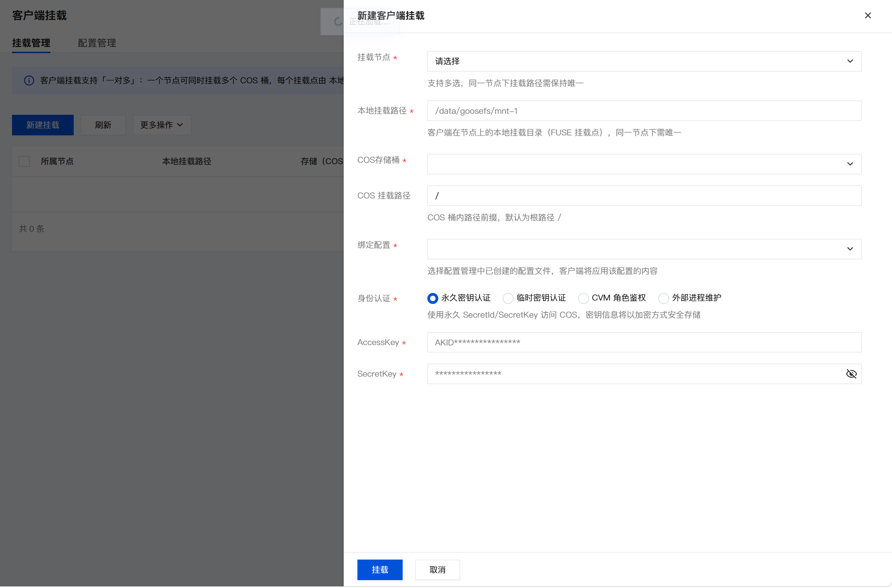The height and width of the screenshot is (588, 892).
Task: Choose CVM 角色鉴权 authentication
Action: [583, 298]
